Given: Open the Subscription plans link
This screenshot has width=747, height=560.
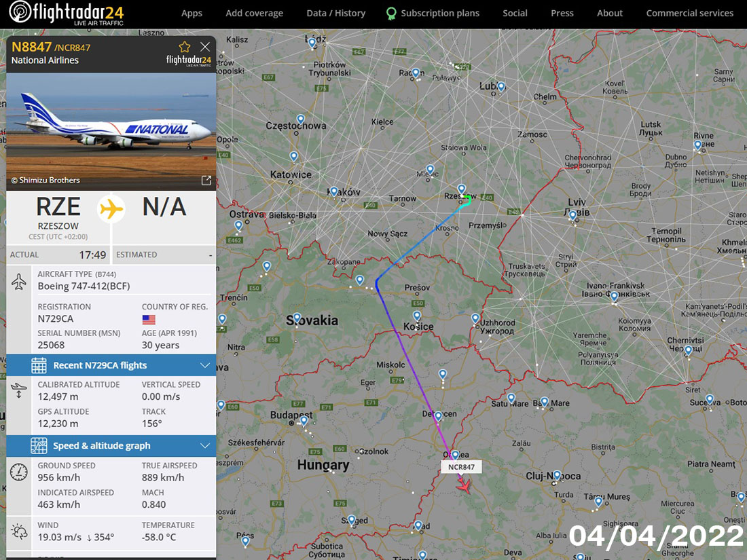Looking at the screenshot, I should point(433,14).
